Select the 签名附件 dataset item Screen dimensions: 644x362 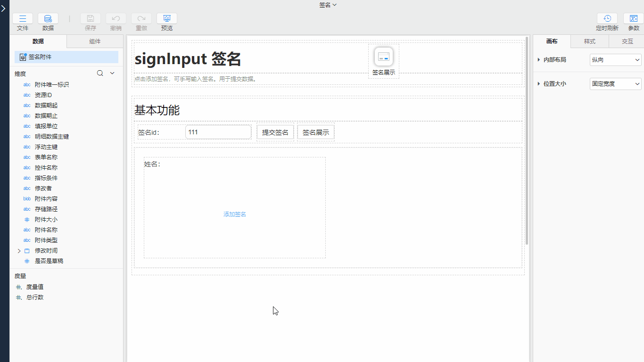[66, 57]
